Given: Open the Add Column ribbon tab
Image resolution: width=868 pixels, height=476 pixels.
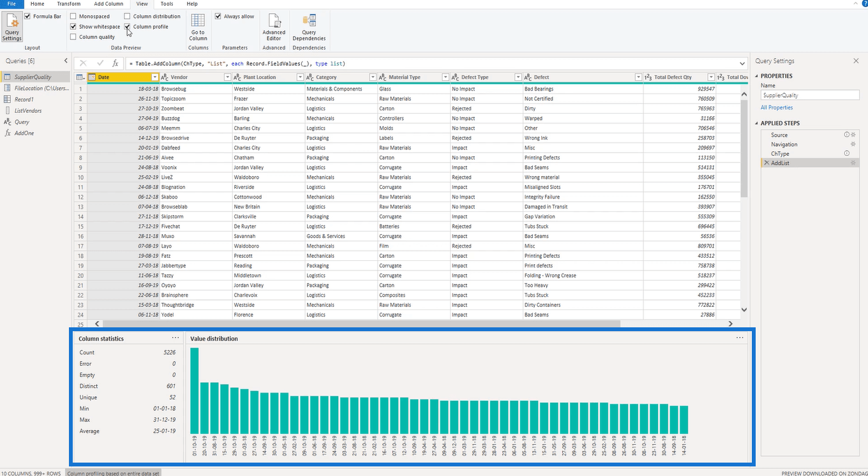Looking at the screenshot, I should 108,4.
